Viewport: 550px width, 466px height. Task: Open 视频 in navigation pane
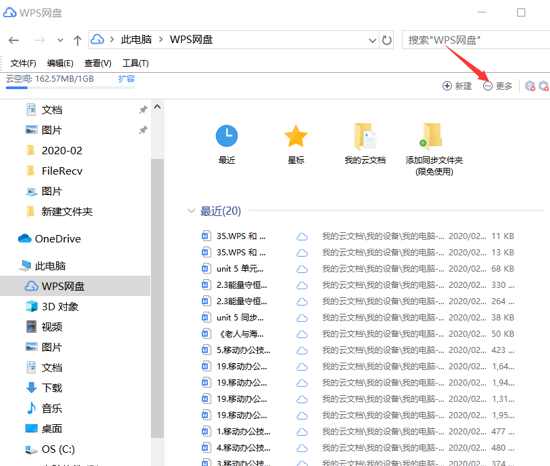pos(52,327)
